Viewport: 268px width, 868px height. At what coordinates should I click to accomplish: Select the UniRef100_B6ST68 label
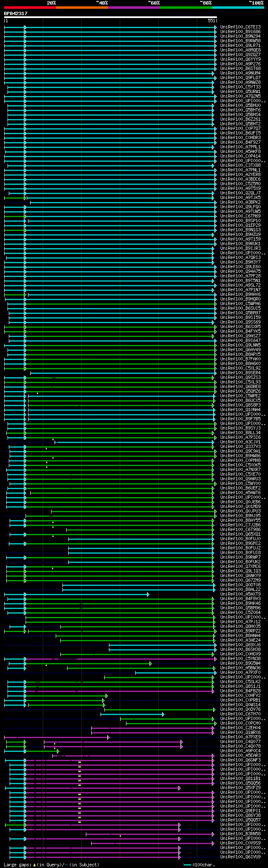click(240, 69)
